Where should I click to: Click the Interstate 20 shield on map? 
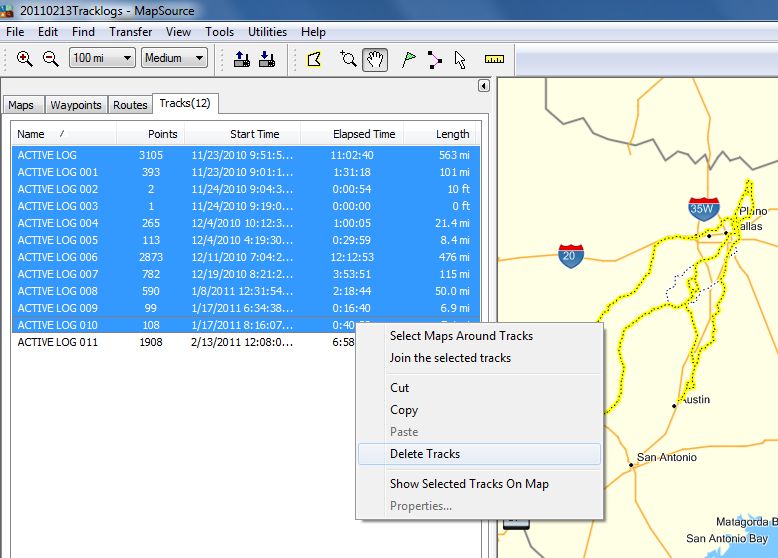click(x=571, y=256)
